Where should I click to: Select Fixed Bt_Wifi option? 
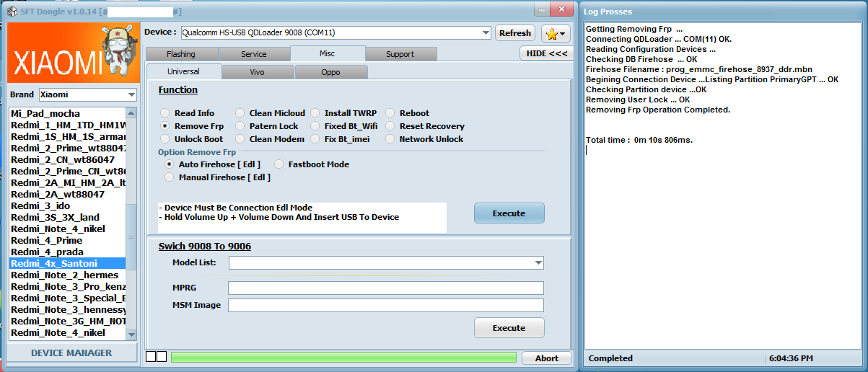(x=315, y=126)
